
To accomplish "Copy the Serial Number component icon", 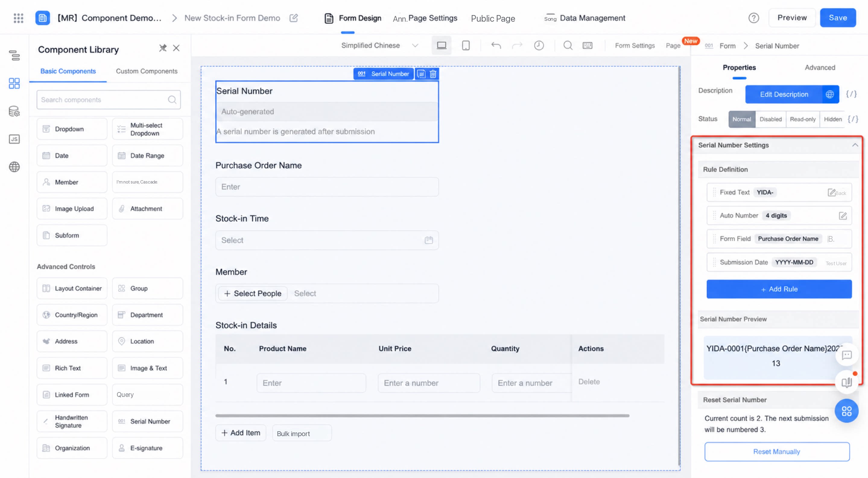I will 421,74.
